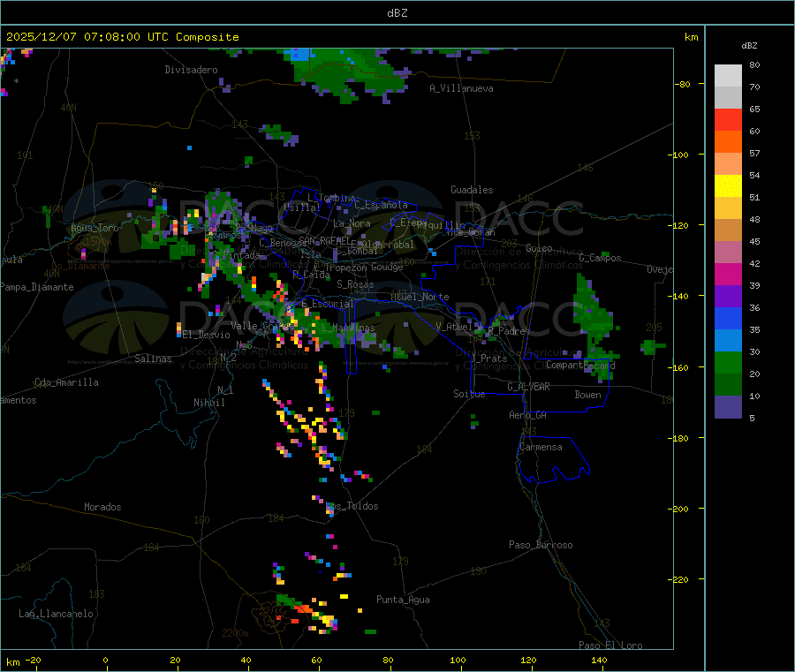This screenshot has height=672, width=795.
Task: Click the C_Campos map label
Action: click(x=600, y=258)
